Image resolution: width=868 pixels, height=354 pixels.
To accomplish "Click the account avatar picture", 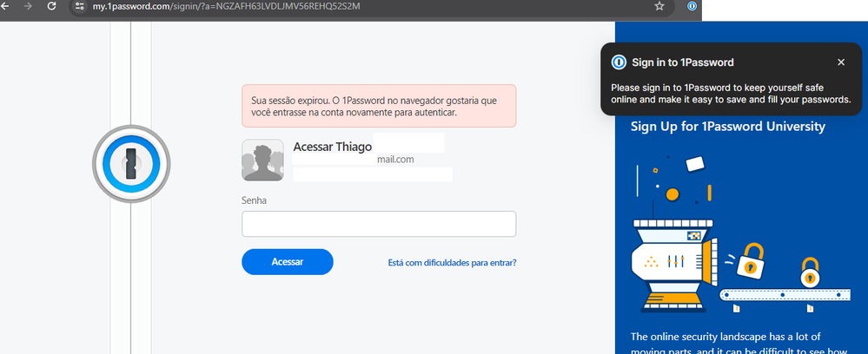I will pyautogui.click(x=262, y=161).
